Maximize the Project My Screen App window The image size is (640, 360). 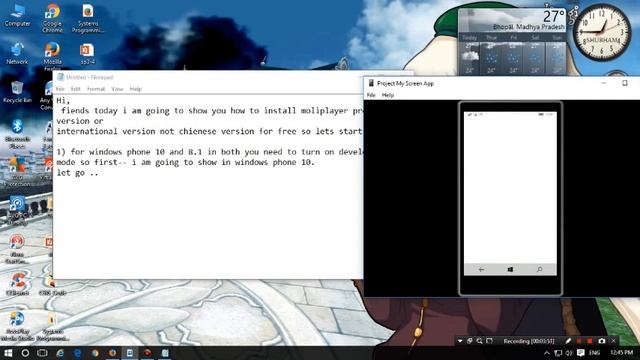(x=624, y=83)
